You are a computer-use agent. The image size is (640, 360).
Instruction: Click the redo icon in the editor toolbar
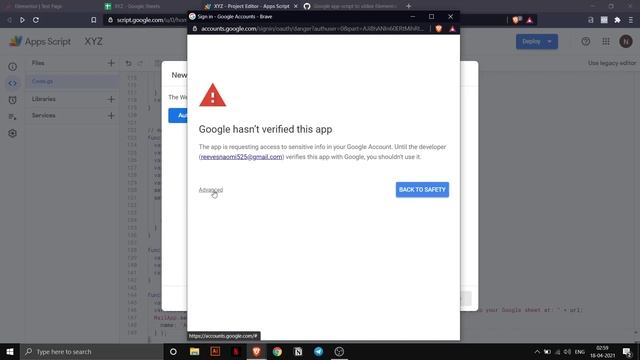140,63
